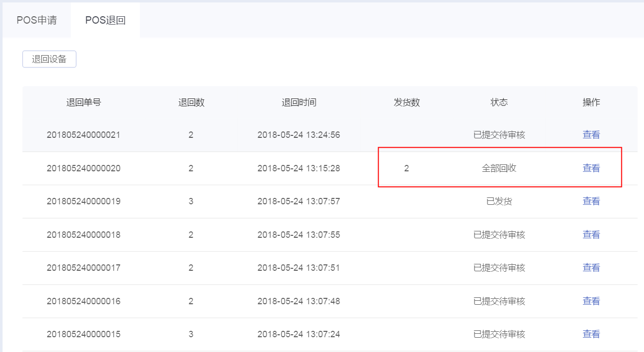Click the 退回单号 column header
644x352 pixels.
click(84, 102)
